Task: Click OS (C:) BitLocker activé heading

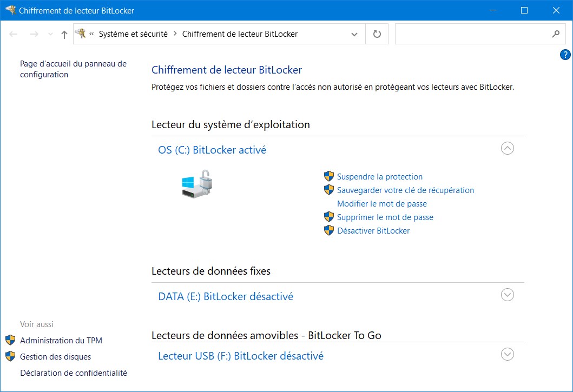Action: pos(212,150)
